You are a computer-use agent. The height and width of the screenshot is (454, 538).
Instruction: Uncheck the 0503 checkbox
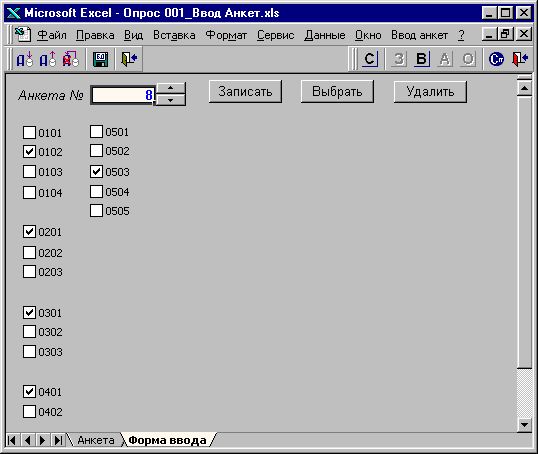[x=96, y=172]
